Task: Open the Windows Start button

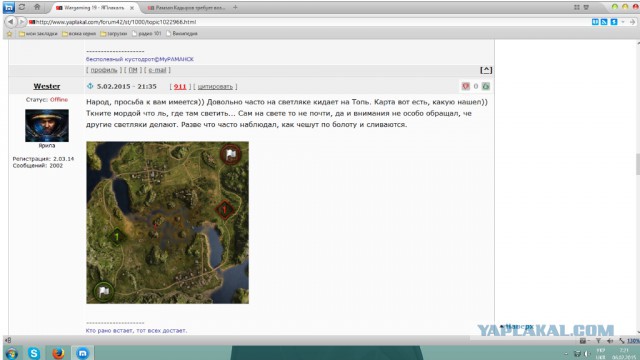Action: coord(11,353)
